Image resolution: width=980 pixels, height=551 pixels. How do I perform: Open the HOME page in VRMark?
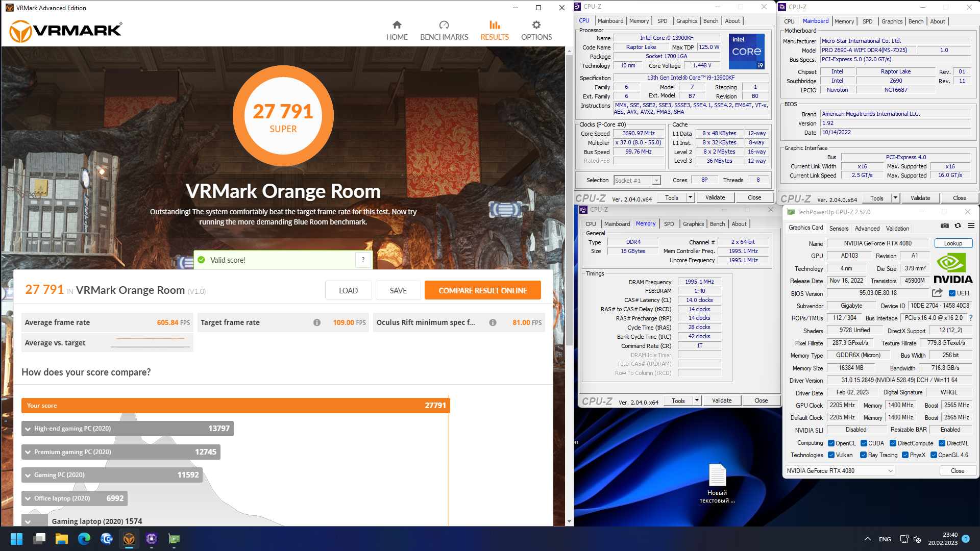click(x=397, y=31)
